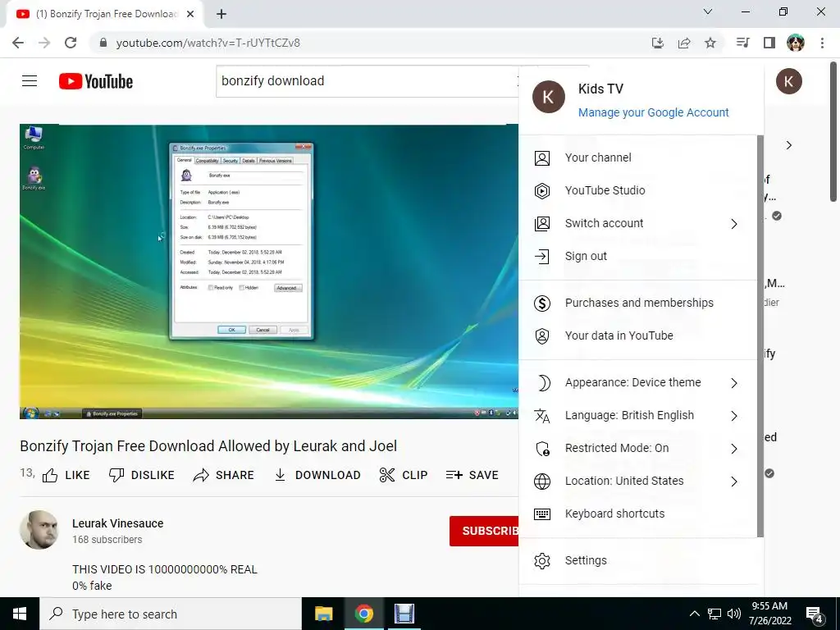Click the Language translate icon
Viewport: 840px width, 630px height.
542,416
